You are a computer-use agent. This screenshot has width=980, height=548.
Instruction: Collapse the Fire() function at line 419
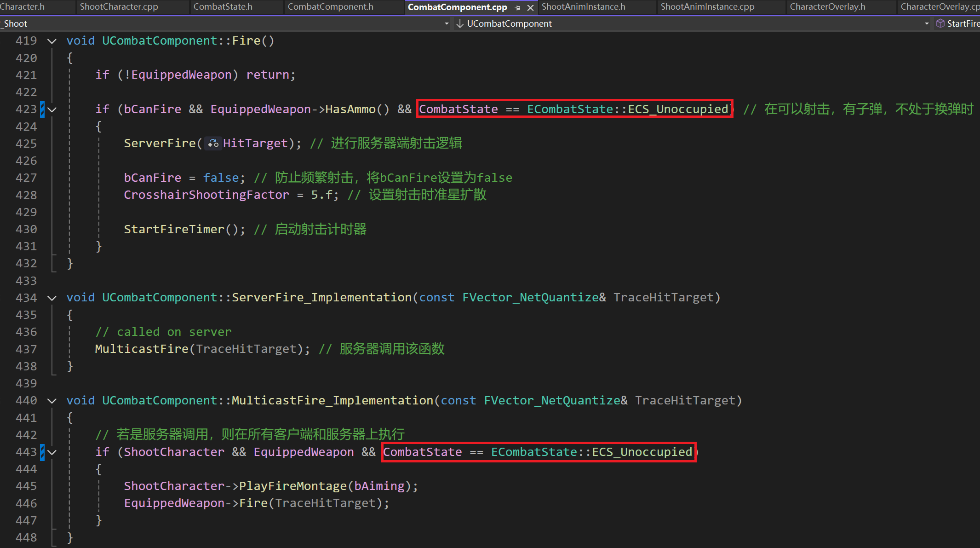click(x=52, y=41)
